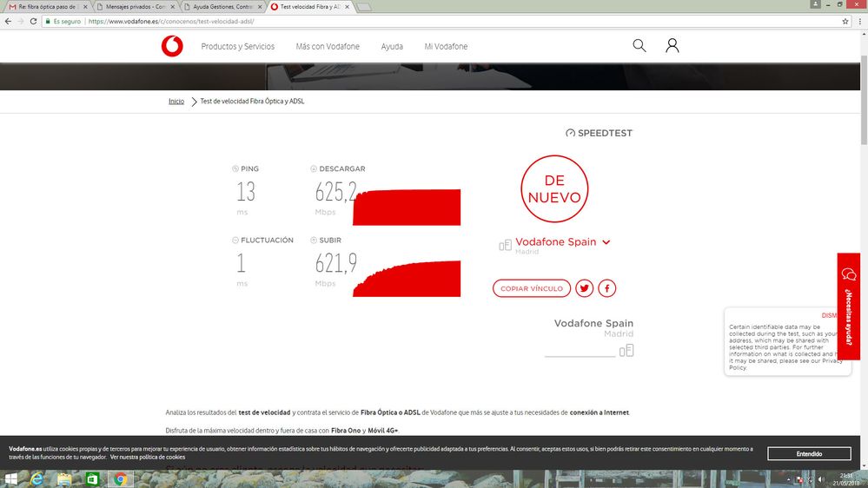This screenshot has width=868, height=488.
Task: Dismiss the privacy data notice
Action: coord(829,315)
